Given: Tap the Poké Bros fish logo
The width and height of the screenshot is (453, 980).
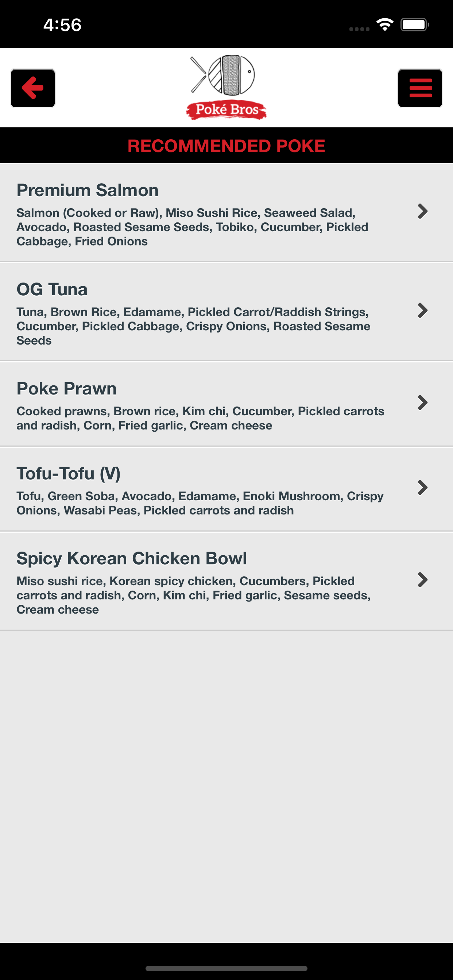Looking at the screenshot, I should pyautogui.click(x=226, y=87).
